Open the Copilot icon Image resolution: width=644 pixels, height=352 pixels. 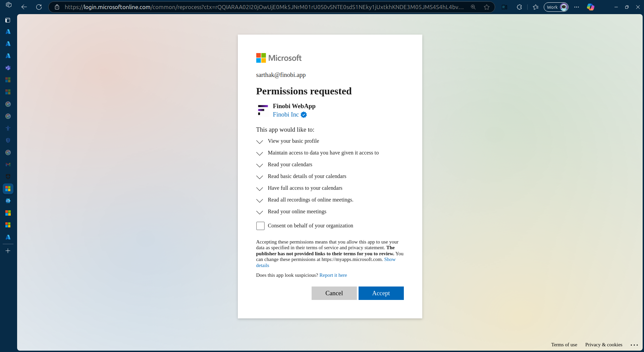[591, 7]
